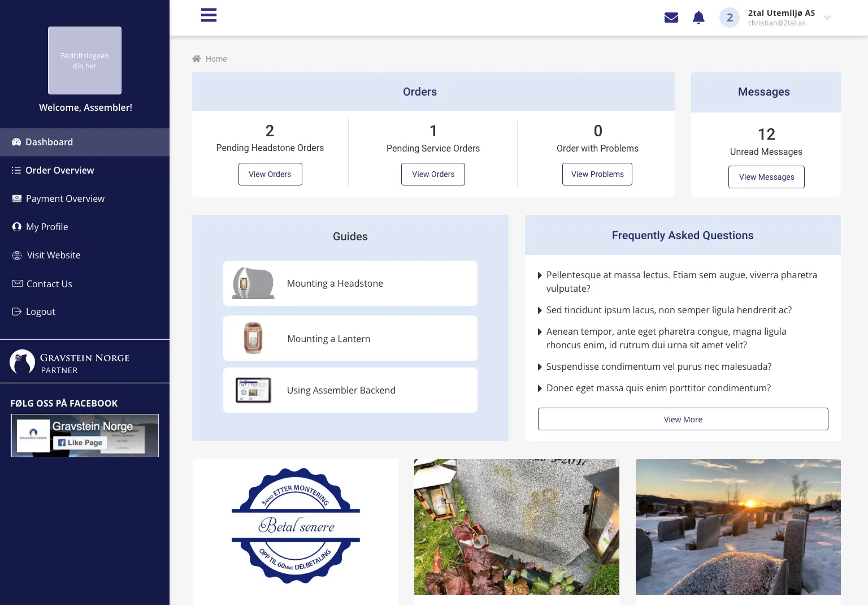Toggle the hamburger menu icon

pos(209,15)
